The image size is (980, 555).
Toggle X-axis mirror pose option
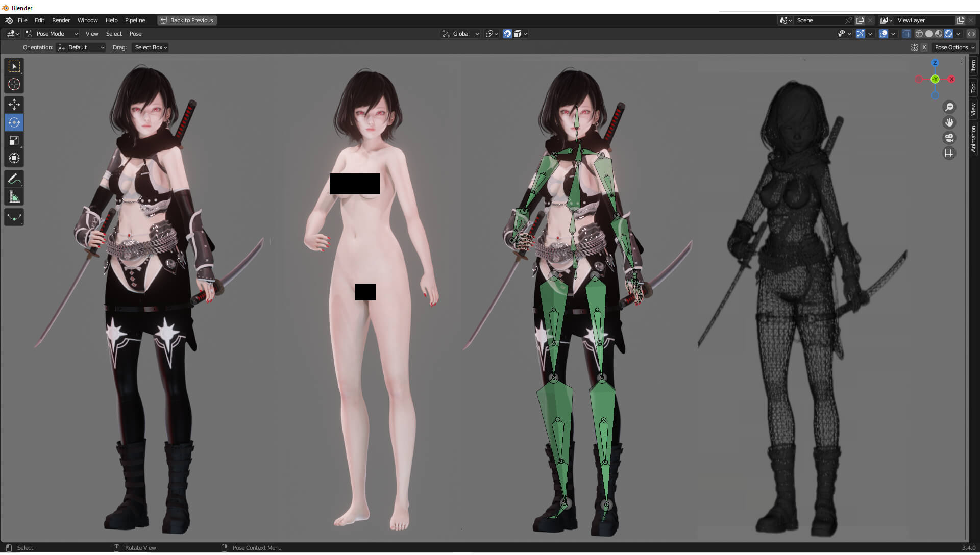(924, 47)
